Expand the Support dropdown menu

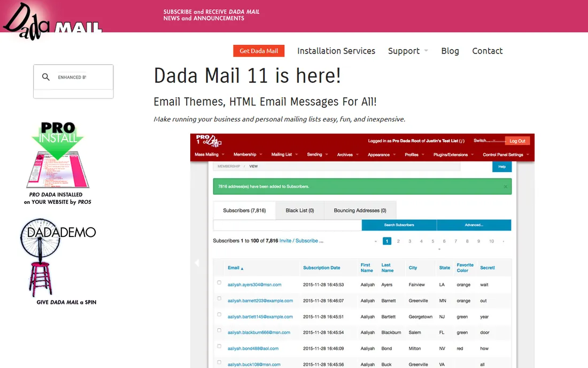click(x=408, y=51)
